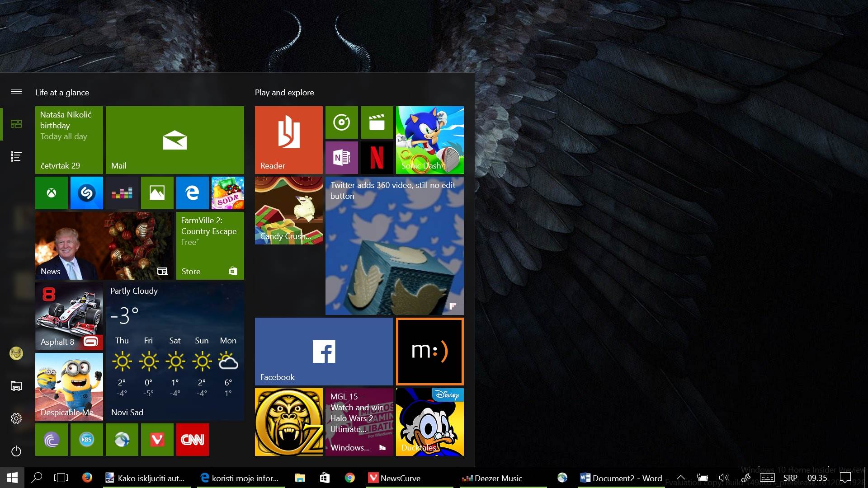Screen dimensions: 868x488
Task: Open the Shazam tile
Action: tap(87, 193)
